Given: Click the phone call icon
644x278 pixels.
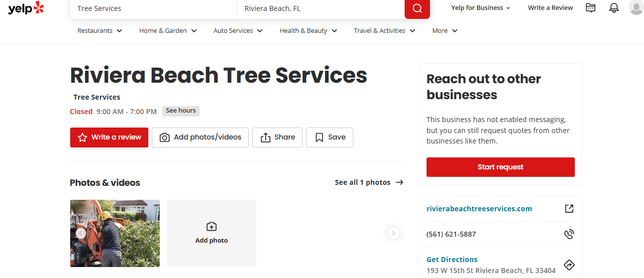Looking at the screenshot, I should (569, 234).
